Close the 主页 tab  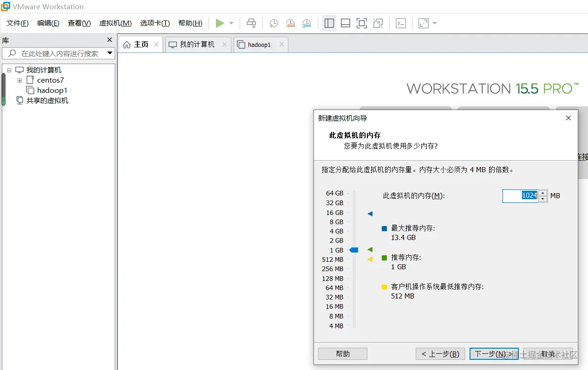(x=156, y=45)
